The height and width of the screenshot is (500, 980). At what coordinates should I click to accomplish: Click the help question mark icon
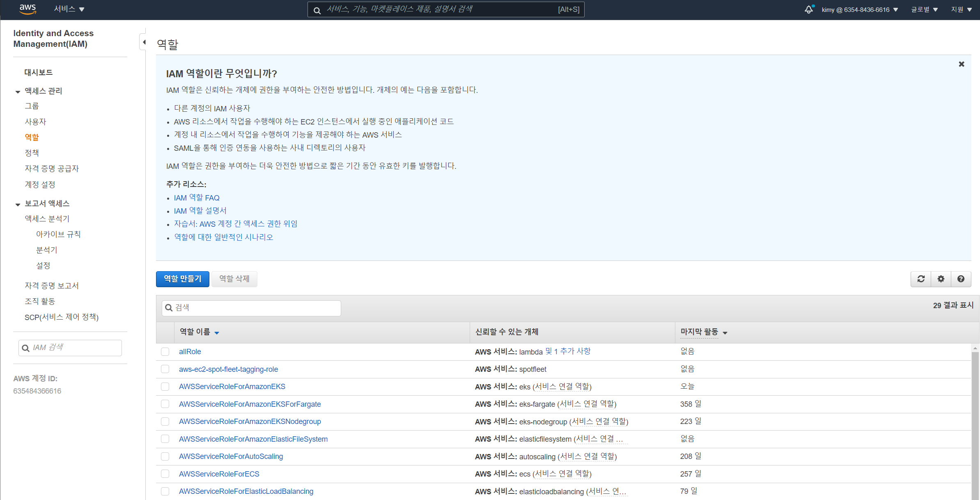point(961,279)
